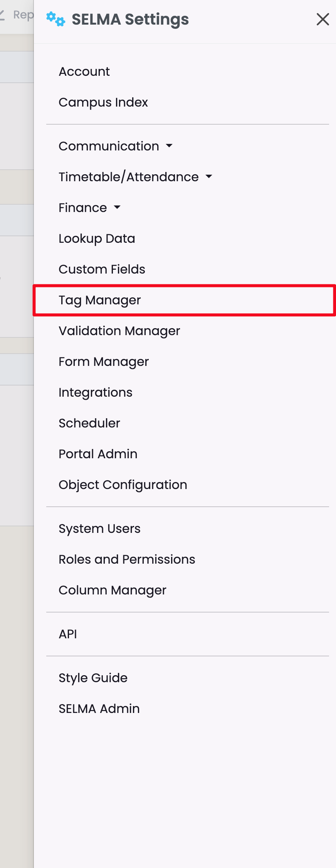Go to Campus Index
The image size is (336, 868).
point(103,102)
